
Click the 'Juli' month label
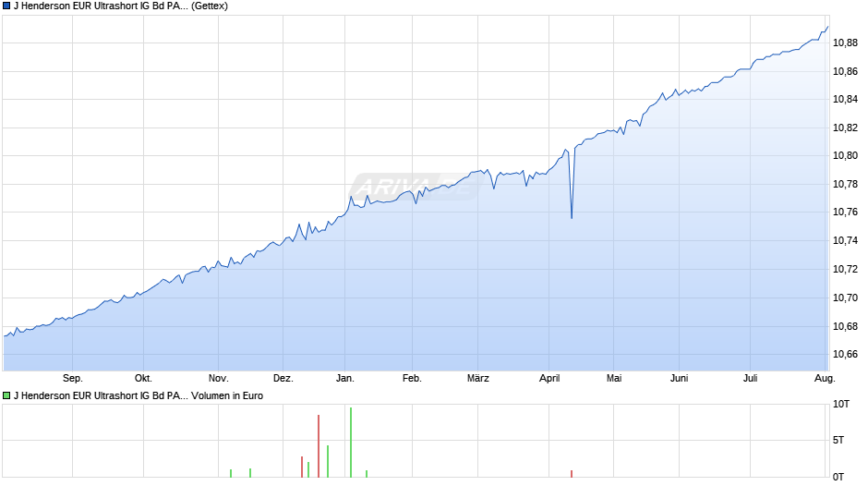coord(750,379)
